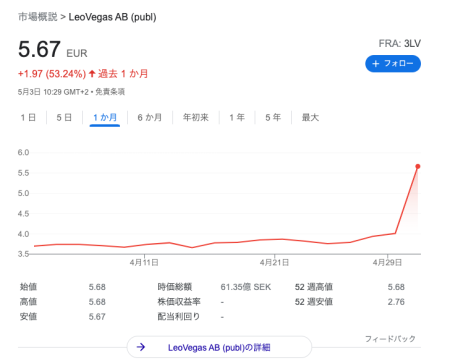The image size is (450, 363).
Task: Click the 4月29日 date label on axis
Action: (x=387, y=262)
